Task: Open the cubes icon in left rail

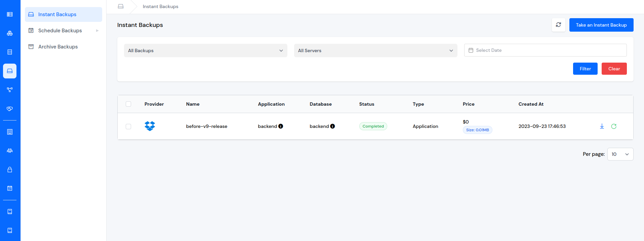Action: click(10, 33)
